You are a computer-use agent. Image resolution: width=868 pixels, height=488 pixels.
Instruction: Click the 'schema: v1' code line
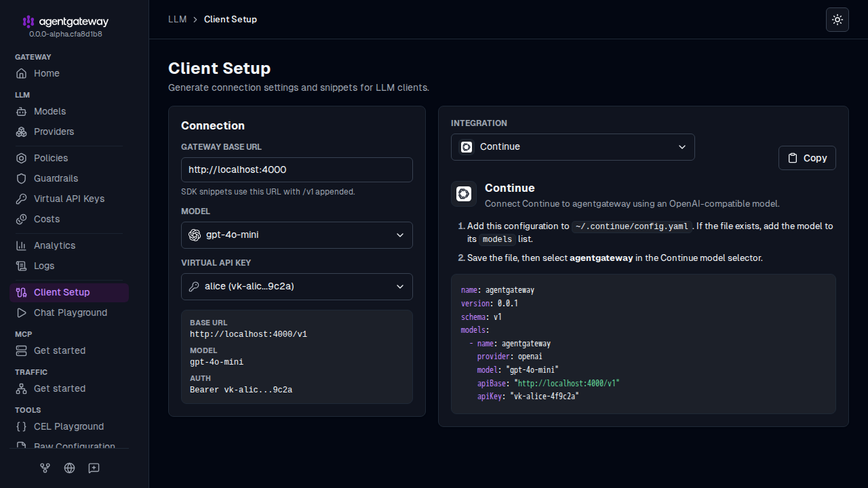(481, 317)
